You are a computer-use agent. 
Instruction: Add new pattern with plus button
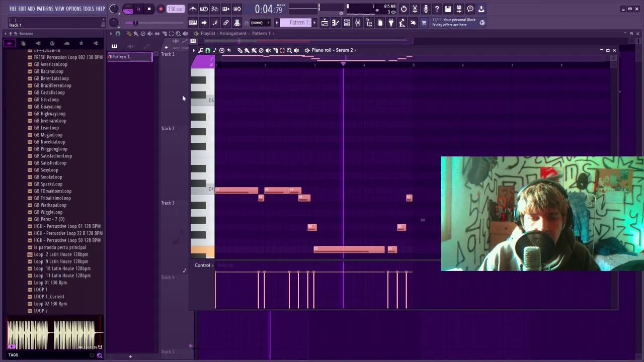click(314, 23)
